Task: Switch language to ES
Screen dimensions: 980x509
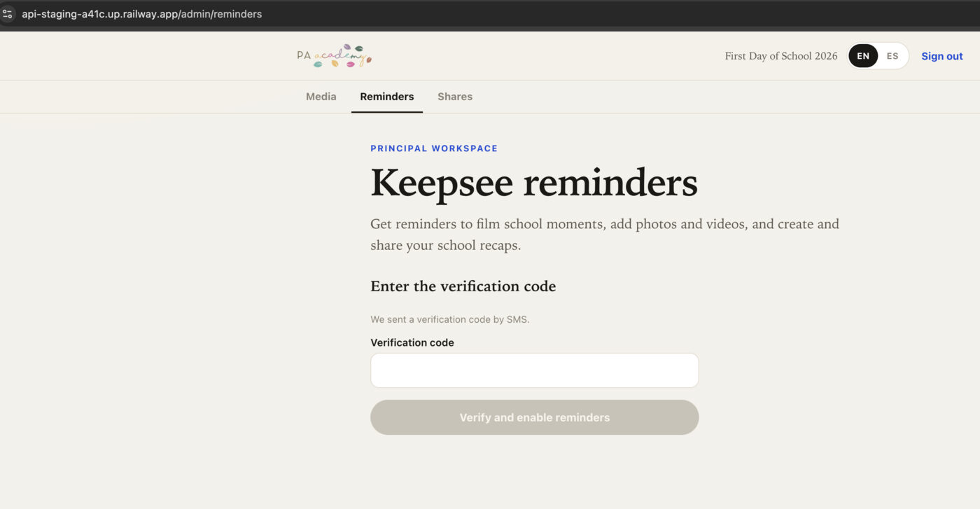Action: pos(892,56)
